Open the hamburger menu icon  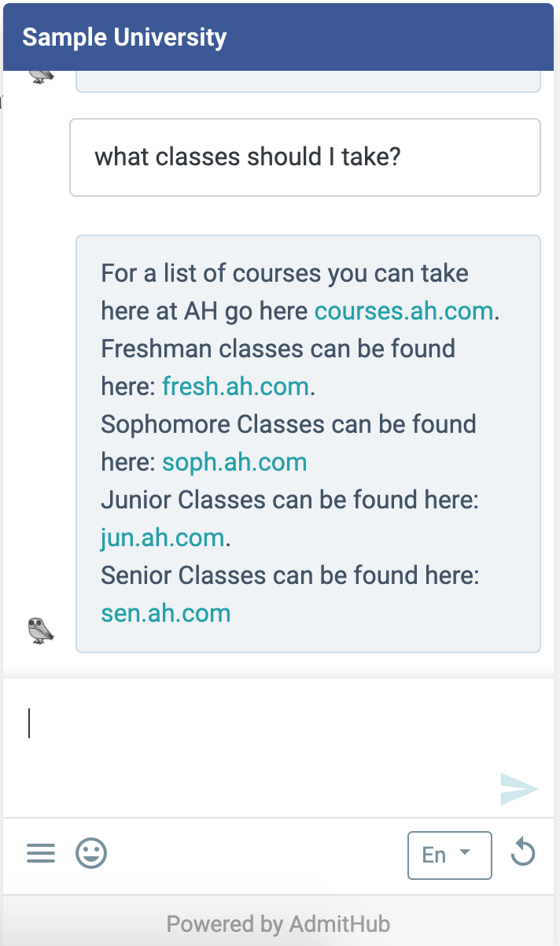(x=41, y=853)
